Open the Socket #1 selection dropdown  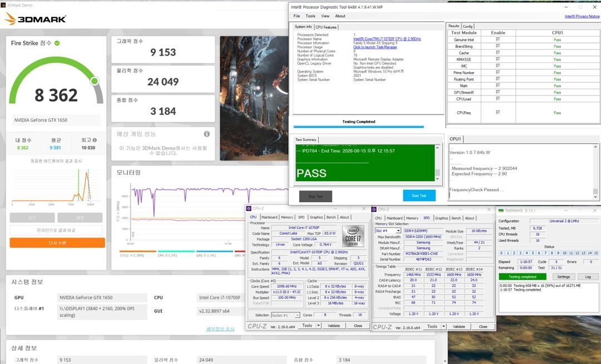click(x=297, y=315)
